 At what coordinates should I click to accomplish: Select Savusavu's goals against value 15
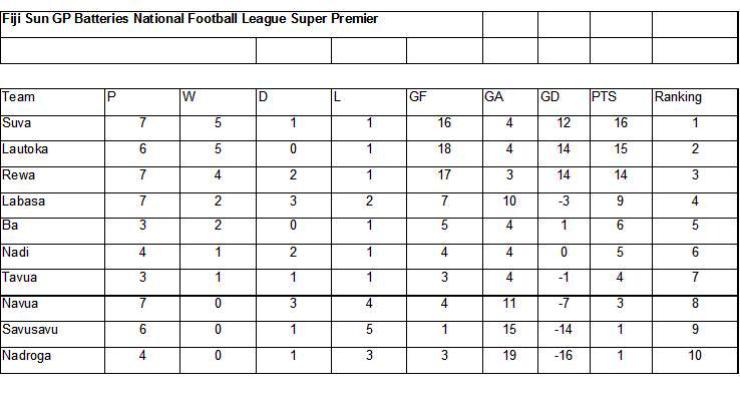(510, 334)
